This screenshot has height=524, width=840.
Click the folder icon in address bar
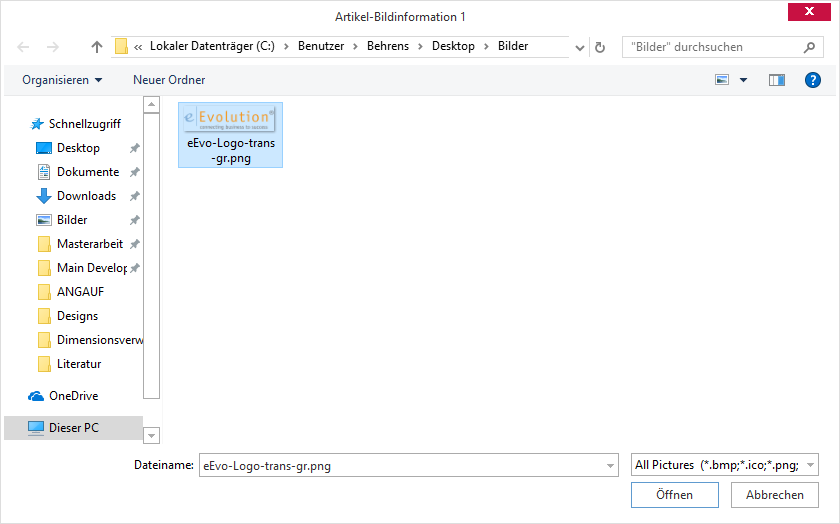click(x=122, y=47)
